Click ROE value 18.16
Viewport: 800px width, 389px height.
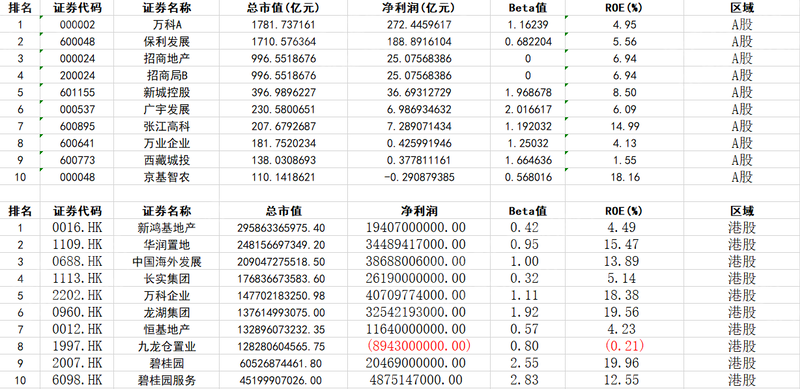tap(624, 177)
